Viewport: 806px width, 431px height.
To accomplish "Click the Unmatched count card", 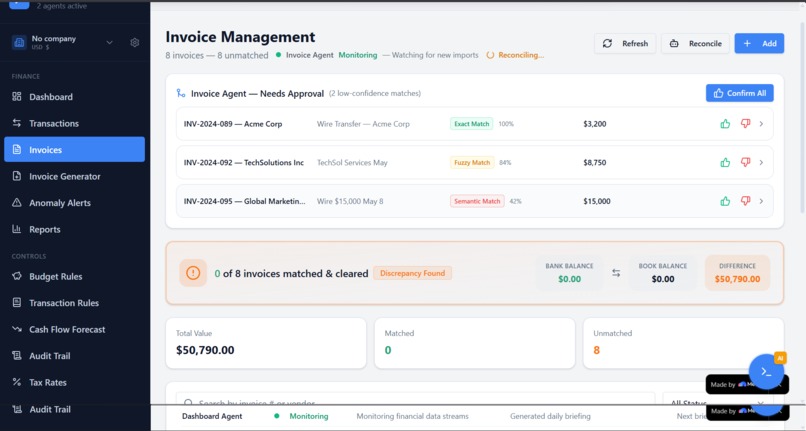I will (683, 343).
